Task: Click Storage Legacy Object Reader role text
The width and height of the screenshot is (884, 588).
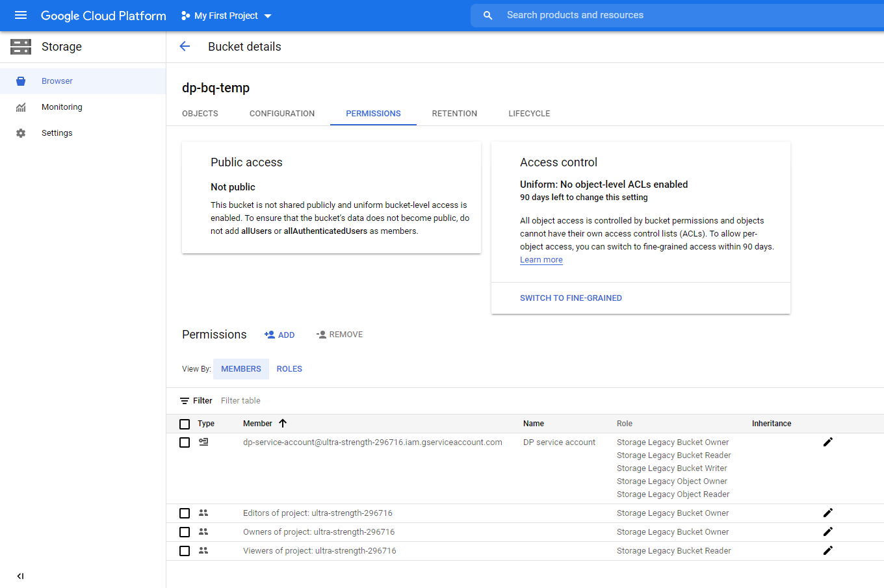Action: tap(673, 494)
